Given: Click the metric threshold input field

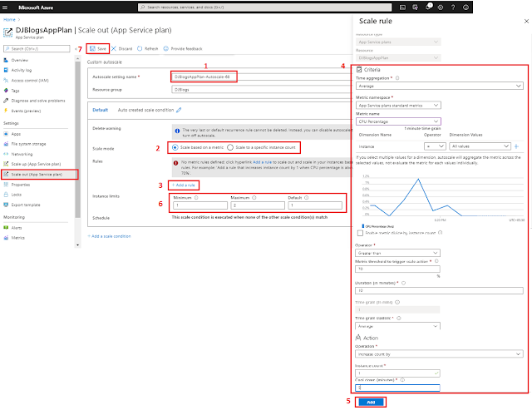Looking at the screenshot, I should coord(397,269).
